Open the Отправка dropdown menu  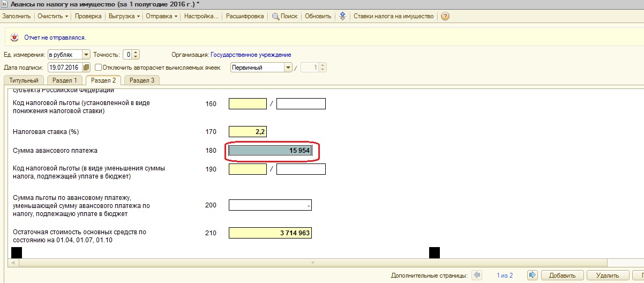pos(161,16)
